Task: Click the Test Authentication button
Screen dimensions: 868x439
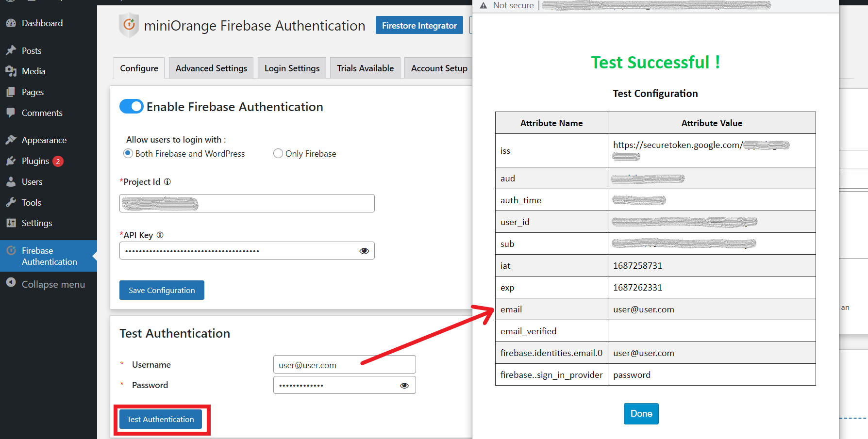Action: pos(161,419)
